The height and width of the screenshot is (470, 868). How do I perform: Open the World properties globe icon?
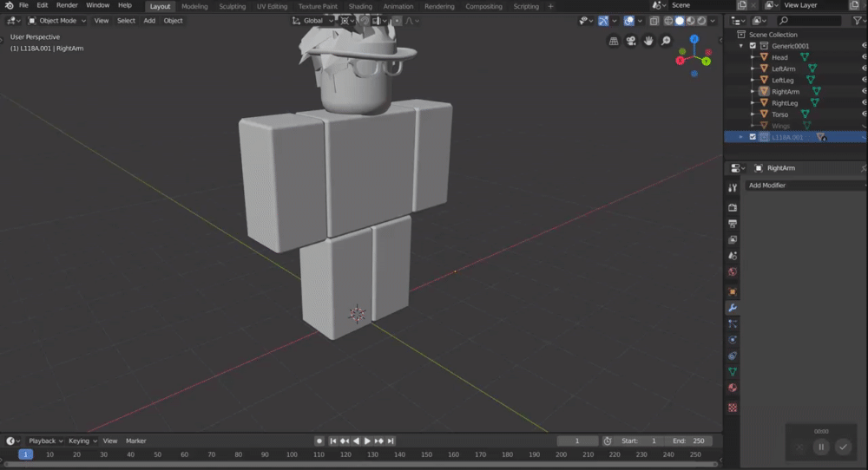pos(733,271)
